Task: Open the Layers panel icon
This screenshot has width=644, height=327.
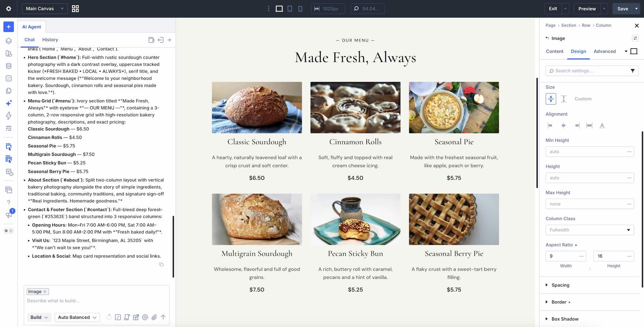Action: (x=9, y=41)
